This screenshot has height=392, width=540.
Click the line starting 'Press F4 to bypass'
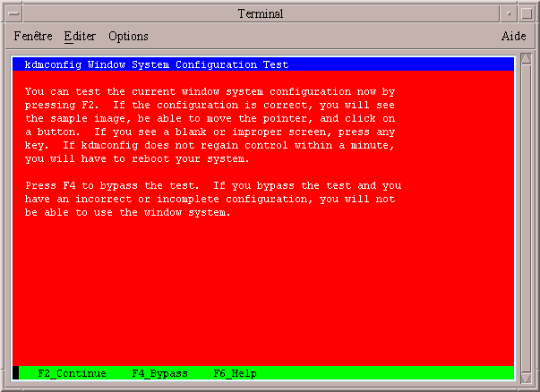pyautogui.click(x=213, y=186)
